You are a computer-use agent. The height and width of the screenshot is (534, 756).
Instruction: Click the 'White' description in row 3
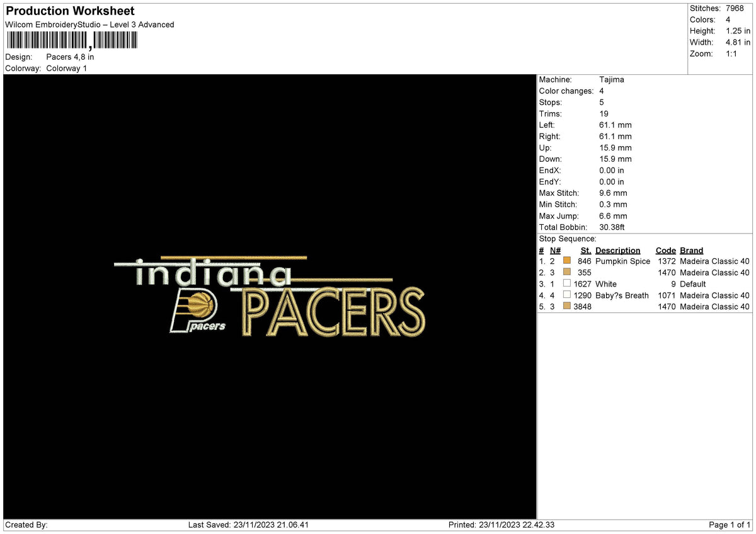(x=606, y=284)
